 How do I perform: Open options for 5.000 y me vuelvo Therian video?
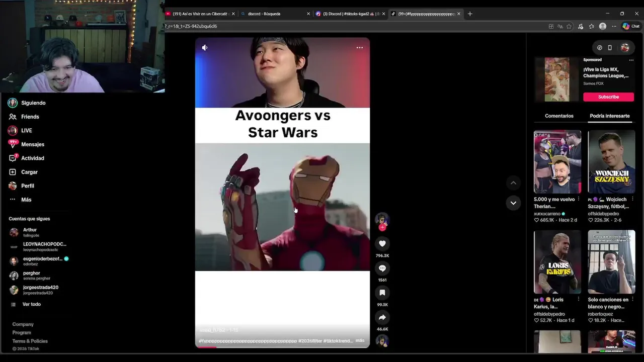pyautogui.click(x=579, y=199)
